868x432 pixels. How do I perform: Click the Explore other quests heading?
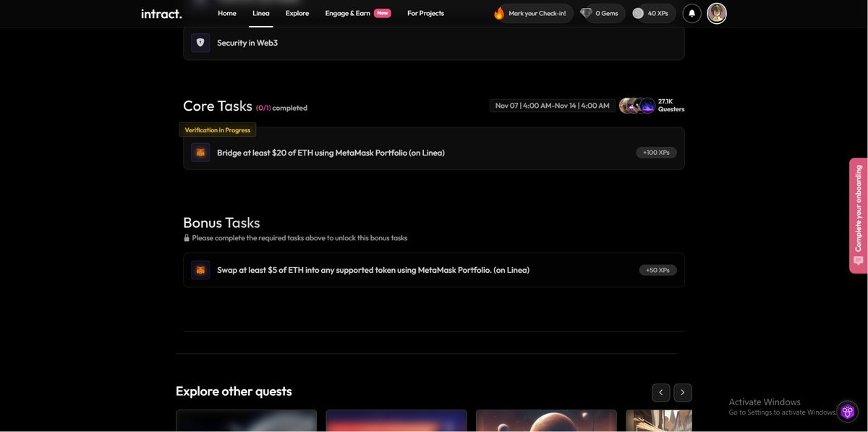[234, 391]
